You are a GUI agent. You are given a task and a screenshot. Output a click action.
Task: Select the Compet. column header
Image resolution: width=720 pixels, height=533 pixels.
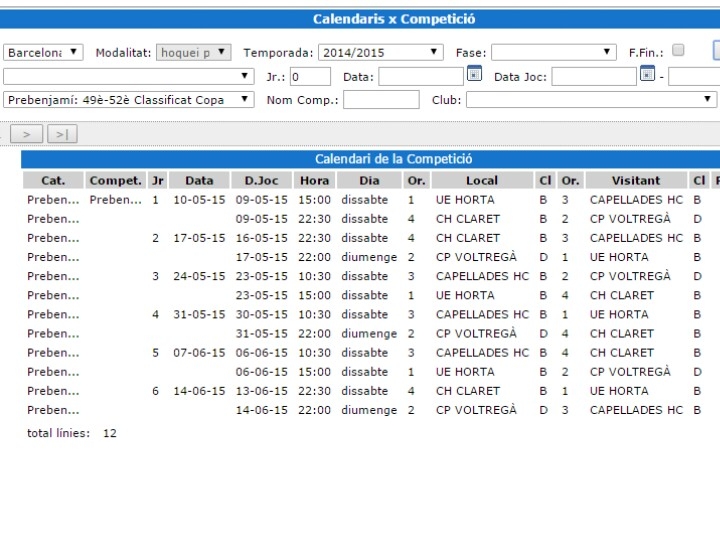coord(115,181)
